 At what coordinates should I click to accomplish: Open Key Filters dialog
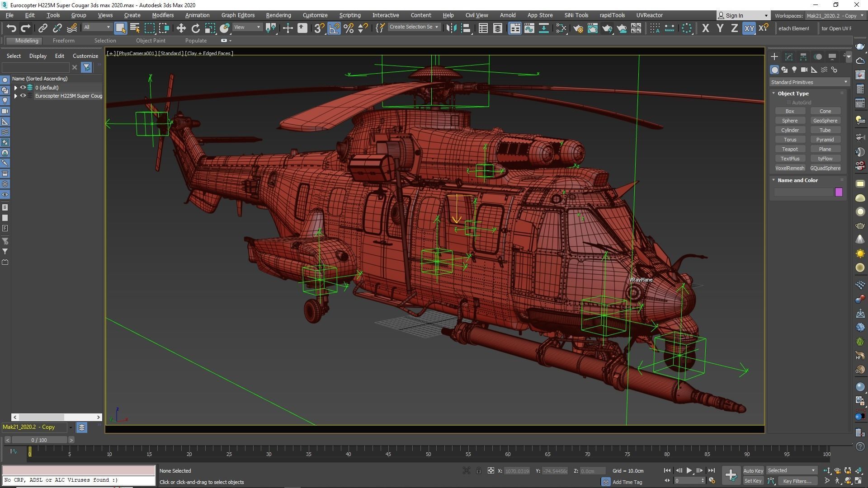[x=798, y=481]
